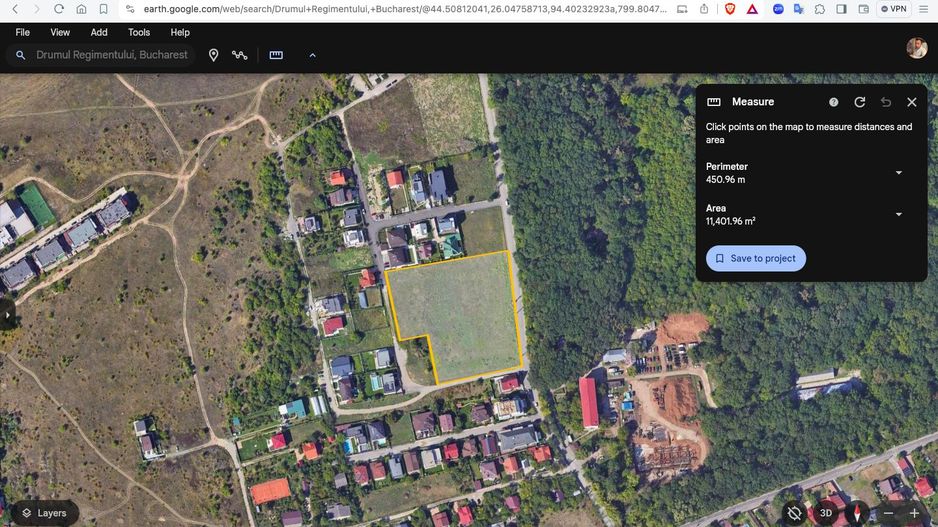Expand the left side panel handle

6,315
